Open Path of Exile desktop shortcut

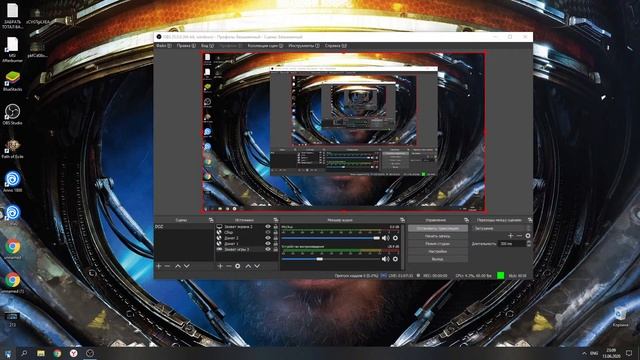pyautogui.click(x=12, y=149)
